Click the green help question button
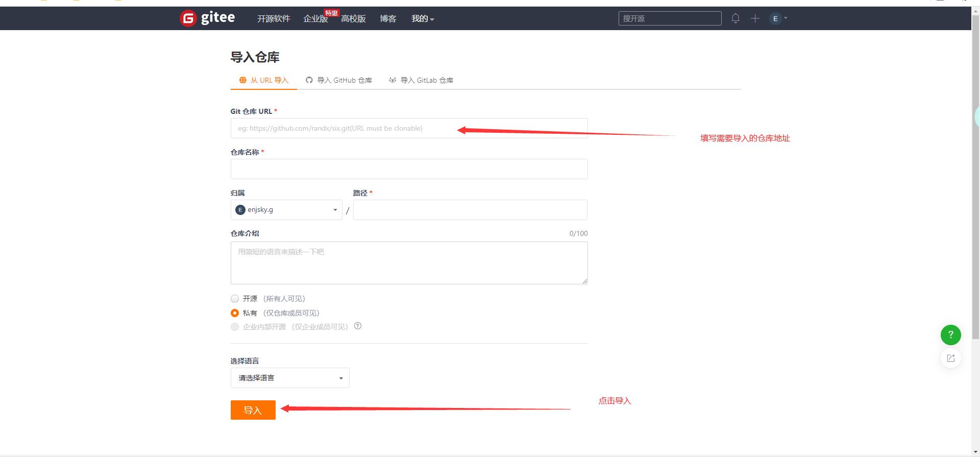The width and height of the screenshot is (980, 457). pyautogui.click(x=950, y=335)
